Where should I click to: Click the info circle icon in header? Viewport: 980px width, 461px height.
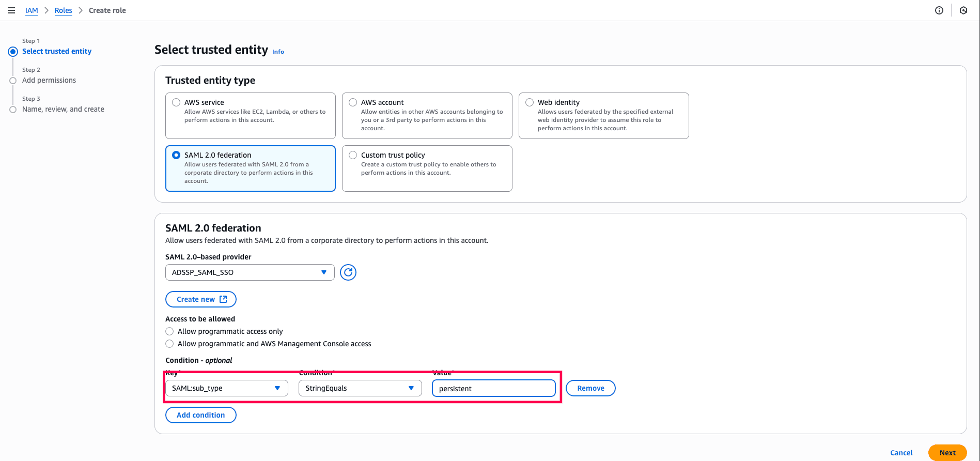[939, 10]
